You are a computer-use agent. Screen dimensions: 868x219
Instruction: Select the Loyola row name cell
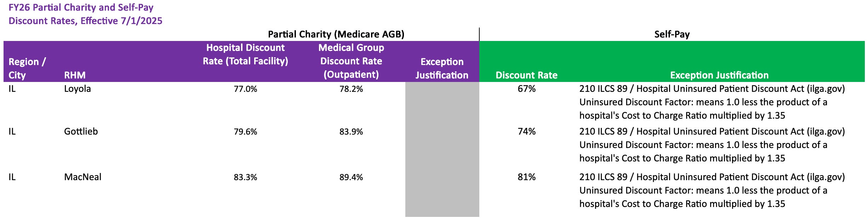click(77, 89)
